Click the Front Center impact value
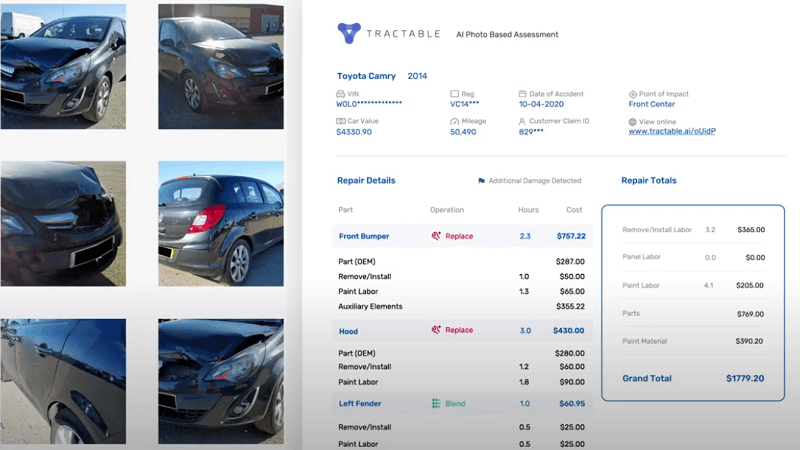This screenshot has width=800, height=450. click(652, 104)
